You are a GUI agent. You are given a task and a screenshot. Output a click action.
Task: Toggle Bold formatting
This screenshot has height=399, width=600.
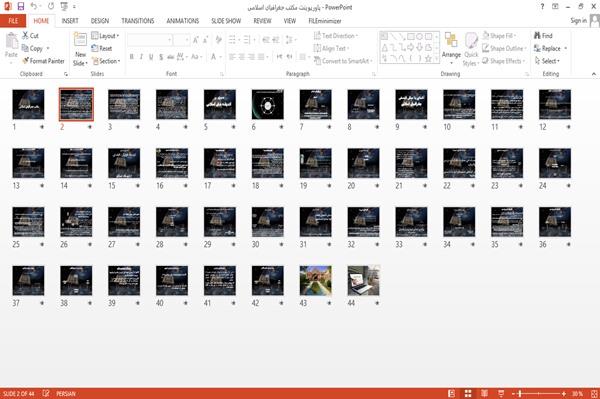click(x=132, y=57)
